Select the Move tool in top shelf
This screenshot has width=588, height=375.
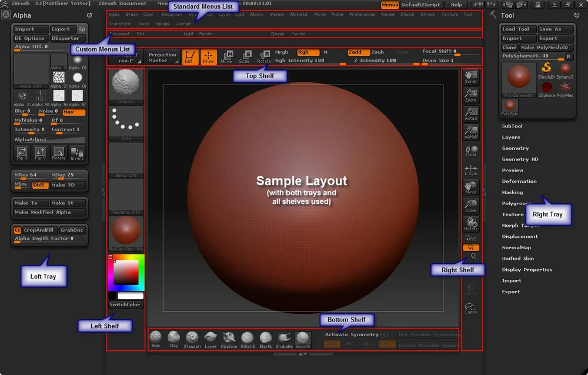[226, 57]
